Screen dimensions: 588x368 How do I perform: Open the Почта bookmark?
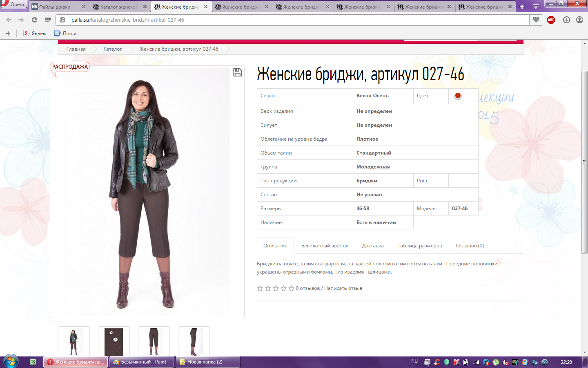point(65,34)
